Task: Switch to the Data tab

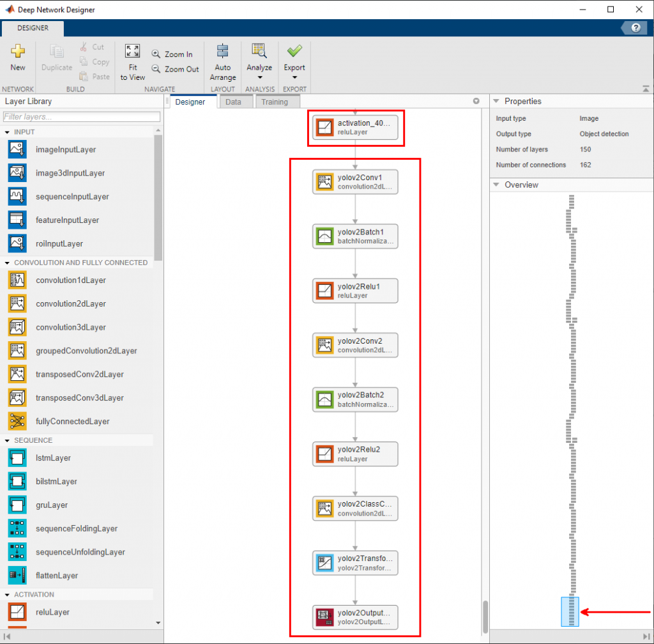Action: 233,102
